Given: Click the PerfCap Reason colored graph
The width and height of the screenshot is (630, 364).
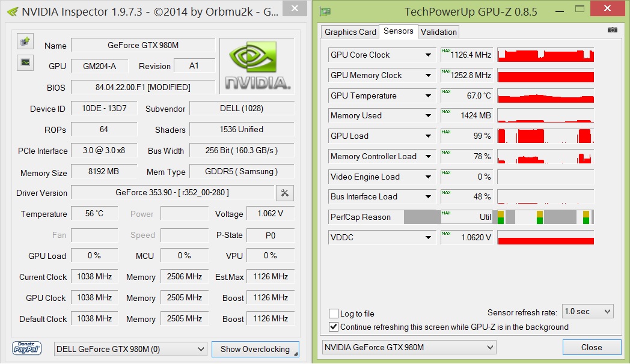Looking at the screenshot, I should 546,217.
